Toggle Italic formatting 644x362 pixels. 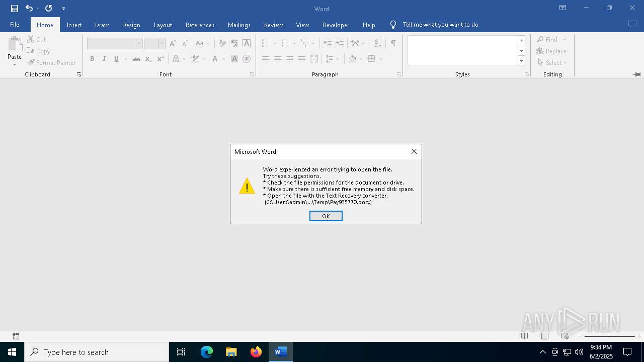click(x=104, y=59)
